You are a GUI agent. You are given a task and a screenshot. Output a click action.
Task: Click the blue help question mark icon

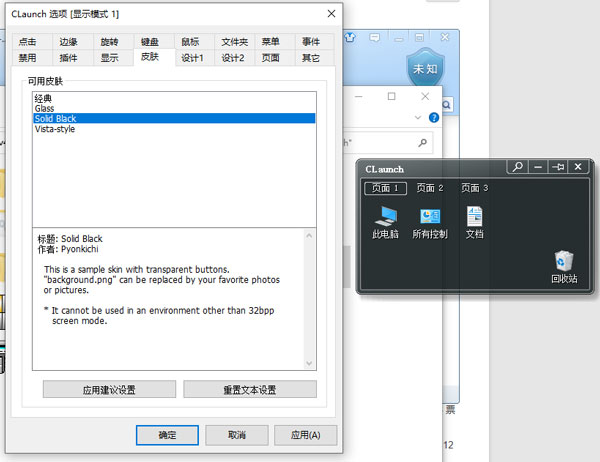pos(434,118)
